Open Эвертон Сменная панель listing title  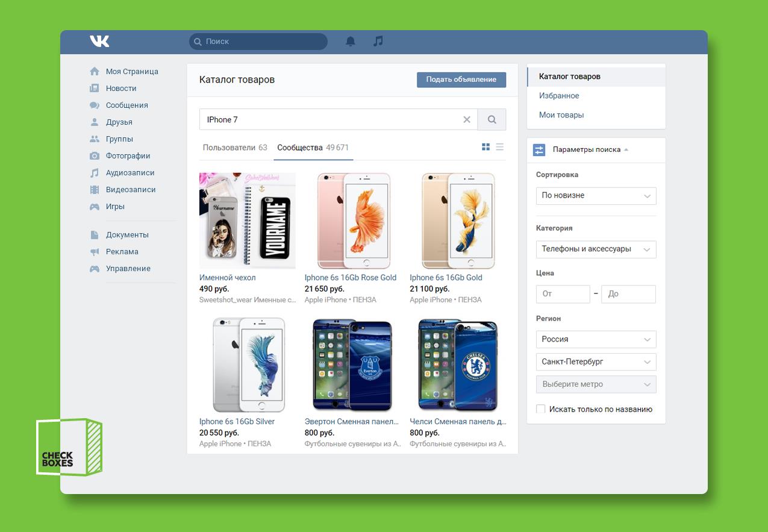tap(352, 421)
